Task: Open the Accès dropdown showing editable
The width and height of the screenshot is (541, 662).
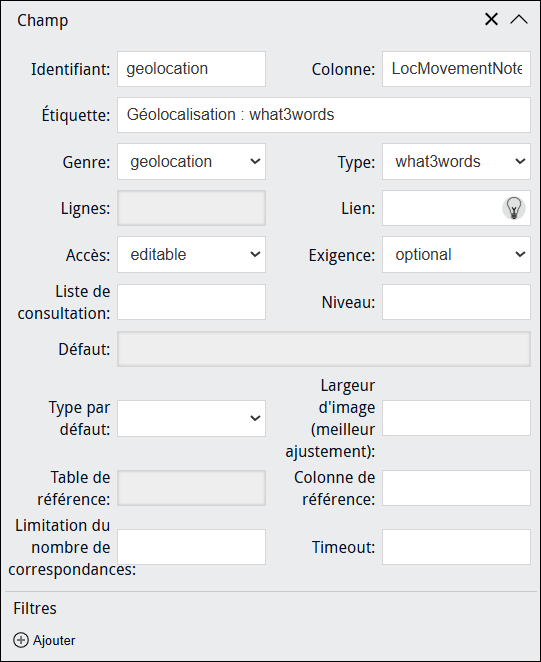Action: pyautogui.click(x=191, y=255)
